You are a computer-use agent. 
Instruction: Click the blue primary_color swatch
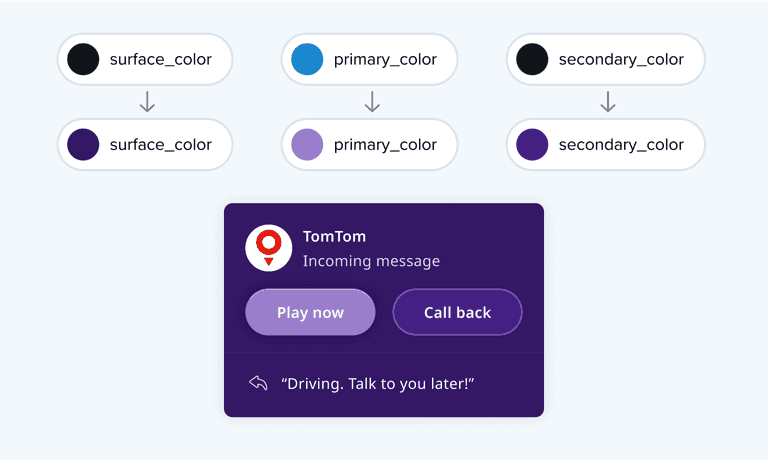(307, 59)
